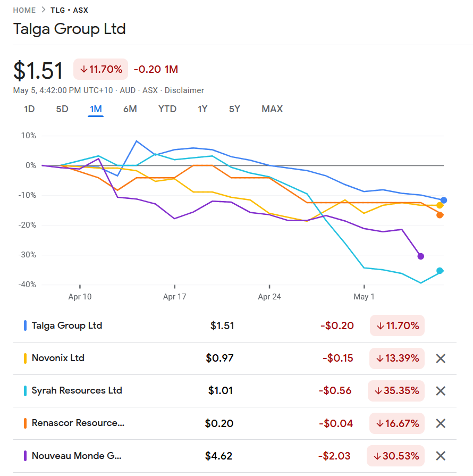This screenshot has width=473, height=476.
Task: Click the down arrow in the 11.70% header badge
Action: point(84,69)
